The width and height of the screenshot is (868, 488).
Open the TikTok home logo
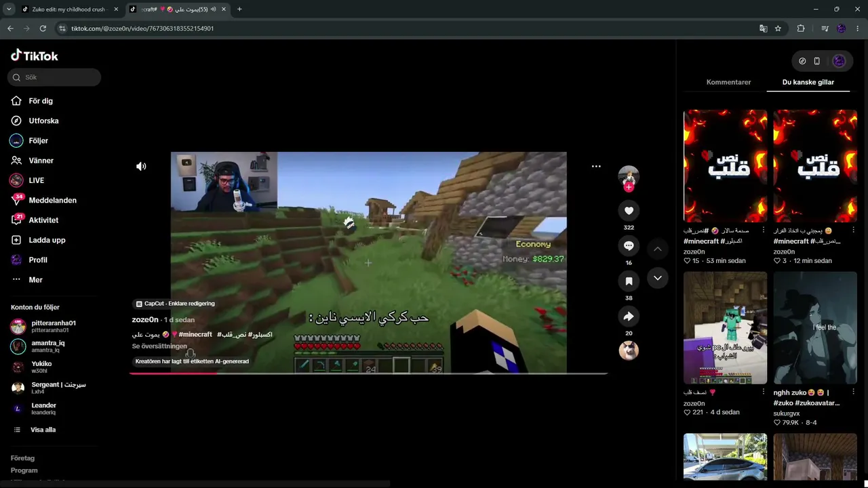click(x=35, y=56)
